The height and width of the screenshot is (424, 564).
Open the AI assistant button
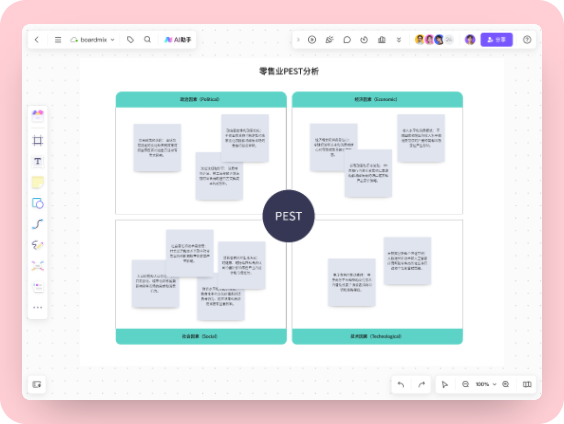[x=178, y=40]
